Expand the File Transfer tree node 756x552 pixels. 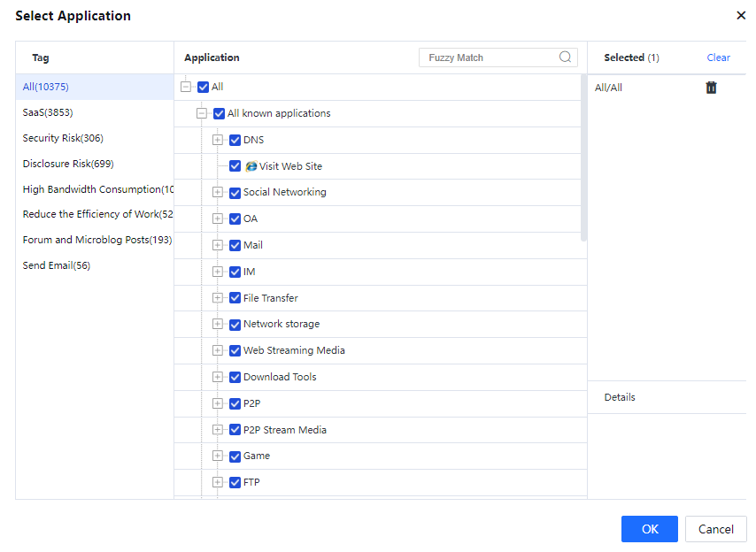tap(218, 298)
